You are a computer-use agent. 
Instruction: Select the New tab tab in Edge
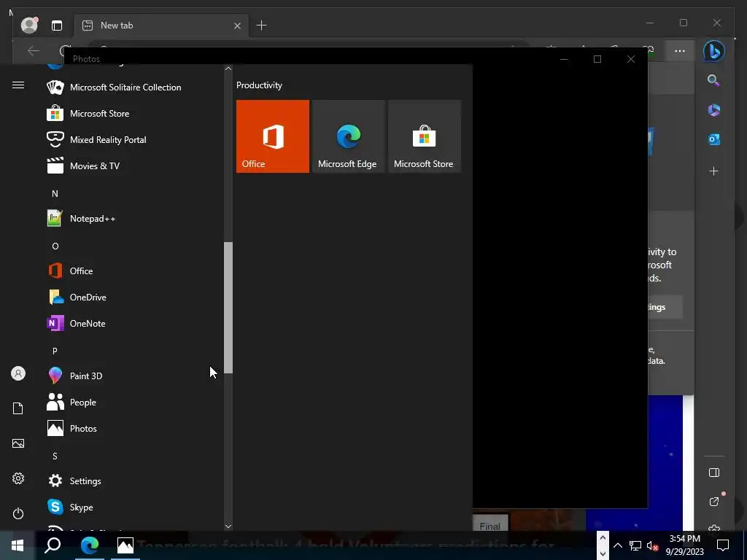click(x=161, y=26)
